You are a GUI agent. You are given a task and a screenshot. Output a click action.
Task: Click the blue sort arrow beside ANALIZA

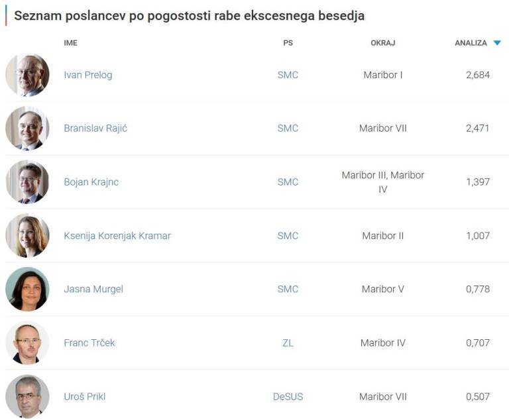tap(497, 43)
